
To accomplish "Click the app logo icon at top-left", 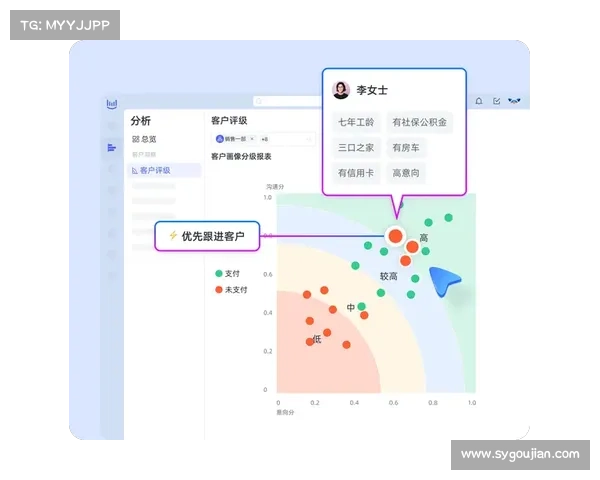I will coord(112,104).
